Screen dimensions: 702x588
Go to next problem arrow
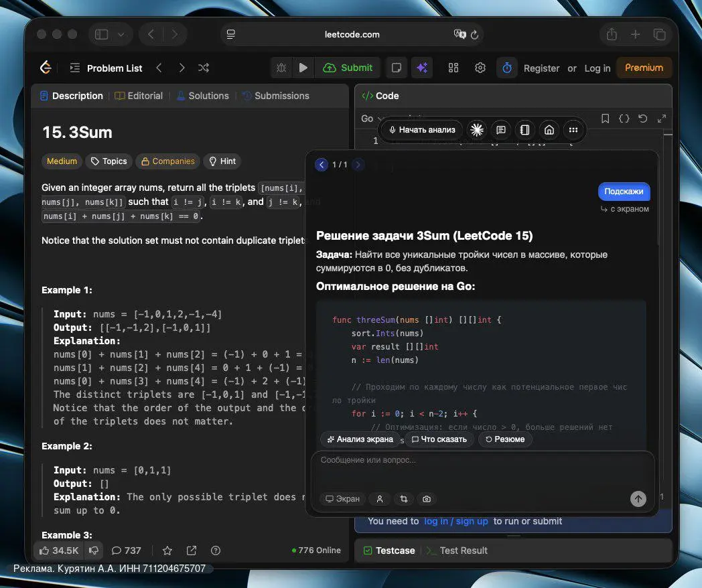[182, 68]
